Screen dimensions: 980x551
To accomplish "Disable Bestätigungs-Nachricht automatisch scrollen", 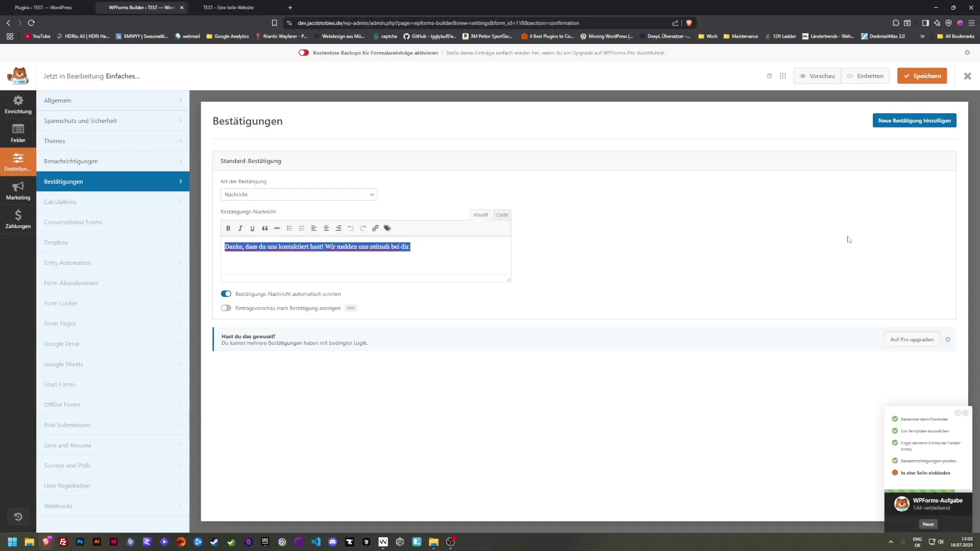I will click(x=226, y=293).
